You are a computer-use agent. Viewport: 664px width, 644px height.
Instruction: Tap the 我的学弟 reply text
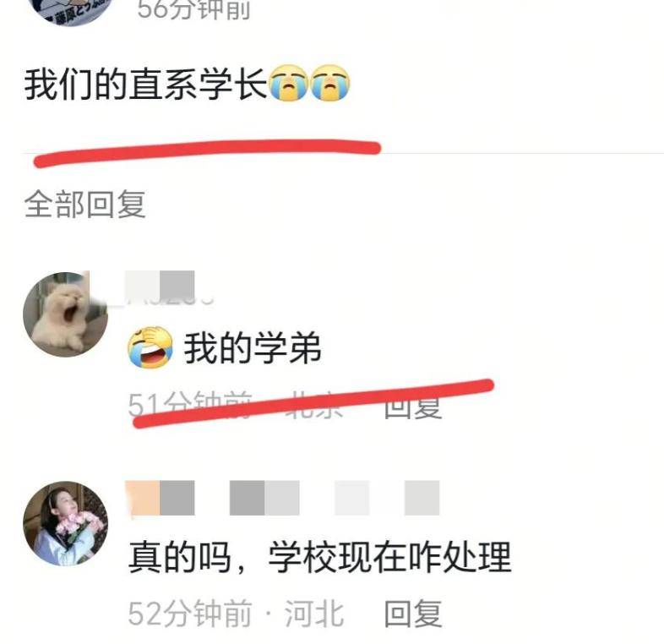[253, 348]
